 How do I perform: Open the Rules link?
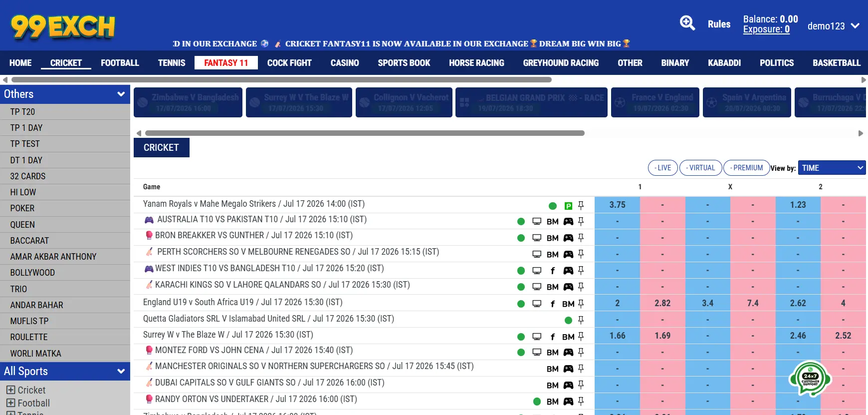pyautogui.click(x=719, y=24)
